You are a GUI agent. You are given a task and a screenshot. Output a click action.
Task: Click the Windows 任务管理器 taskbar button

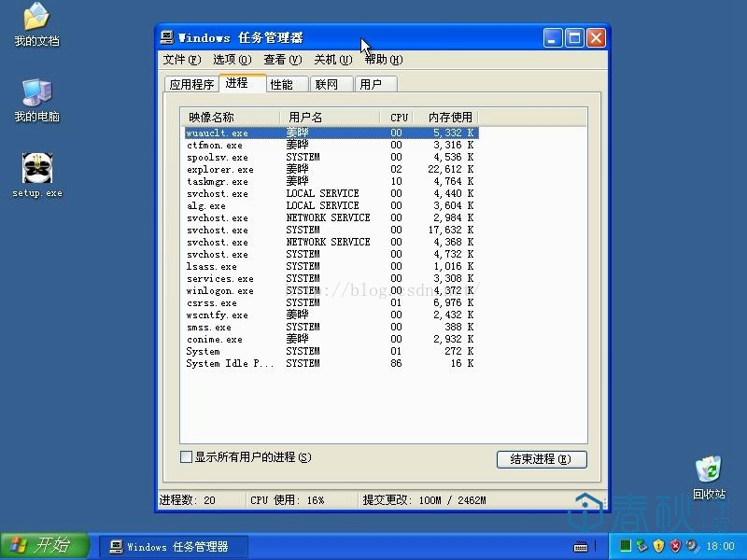[174, 547]
